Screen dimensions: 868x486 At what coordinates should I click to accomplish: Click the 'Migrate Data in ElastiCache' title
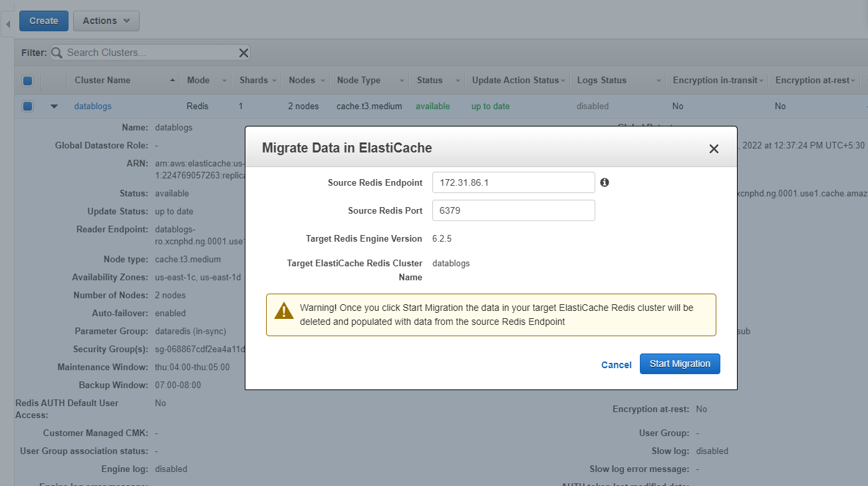(x=347, y=148)
